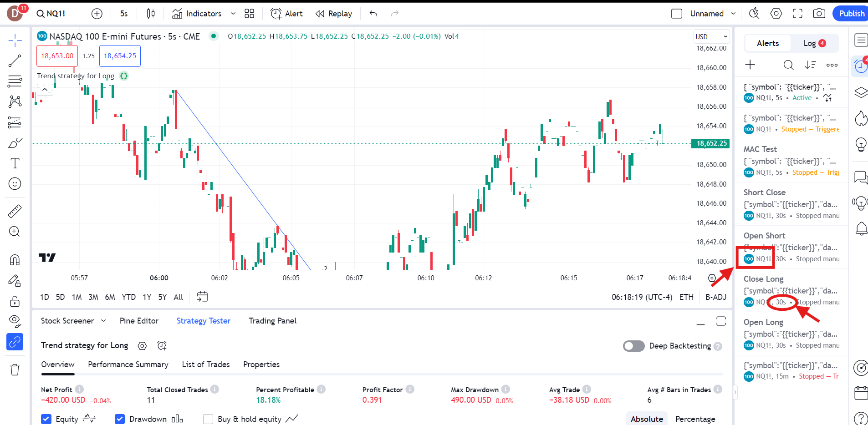
Task: Open the Unnamed layout dropdown
Action: (713, 14)
